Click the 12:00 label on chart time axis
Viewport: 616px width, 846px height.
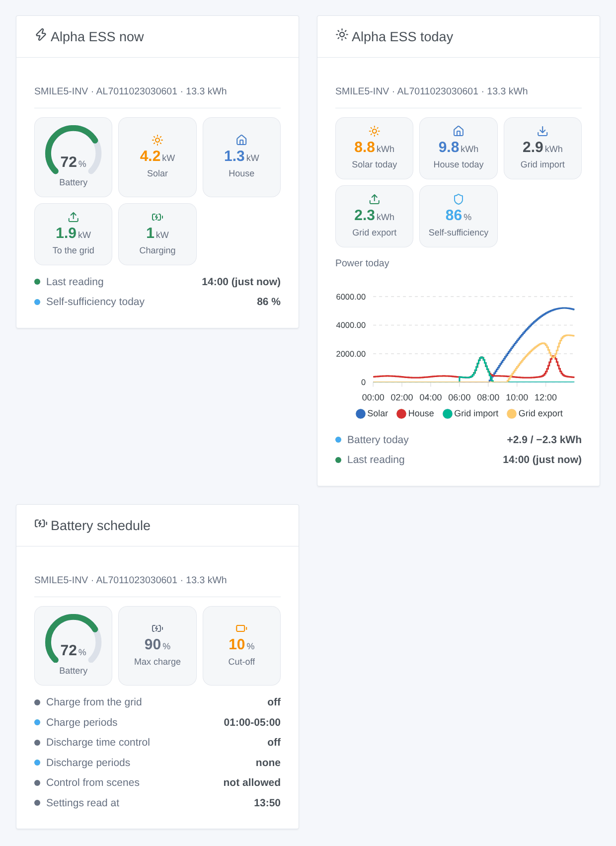pos(545,397)
